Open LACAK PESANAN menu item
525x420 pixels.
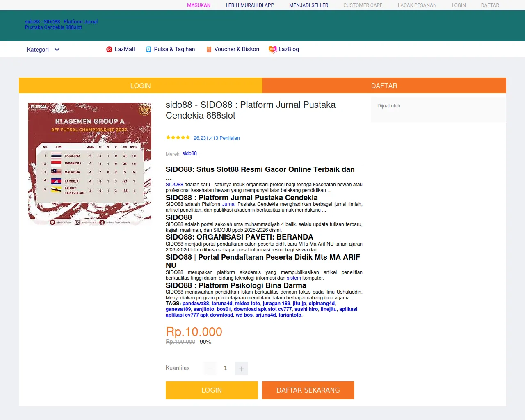coord(417,5)
